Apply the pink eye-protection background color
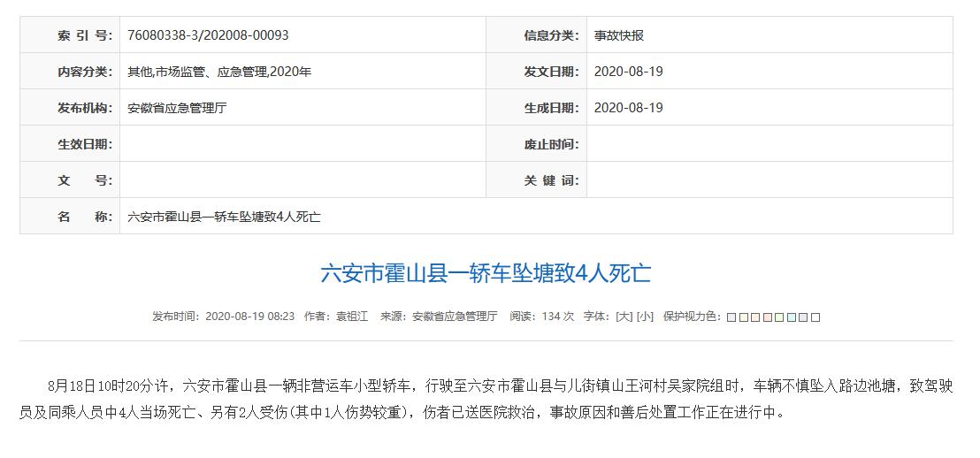The image size is (980, 458). [x=768, y=317]
